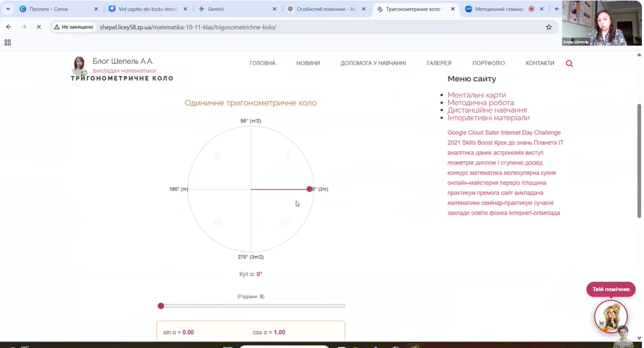Click the blog author's profile photo
Screen dimensions: 644x348
[79, 65]
